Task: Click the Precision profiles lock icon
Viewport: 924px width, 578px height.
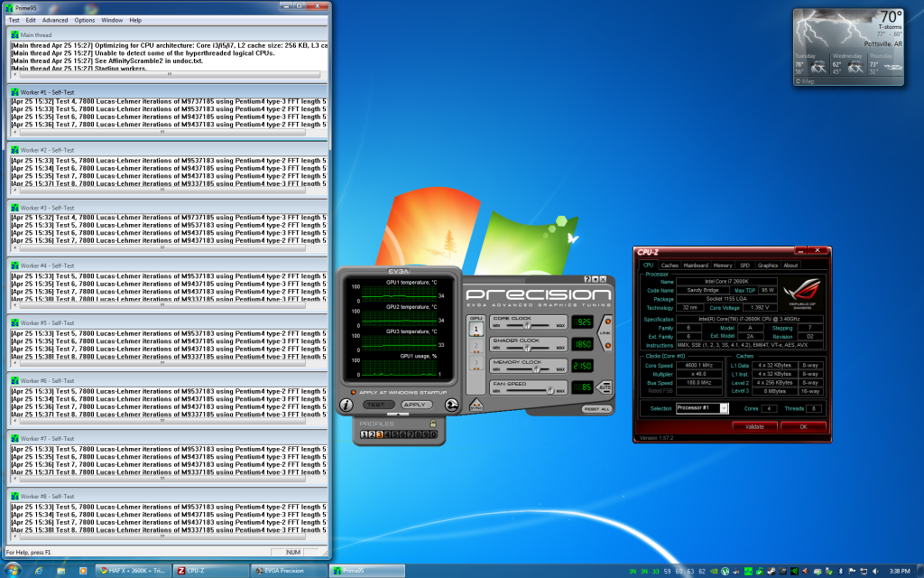Action: [x=432, y=424]
